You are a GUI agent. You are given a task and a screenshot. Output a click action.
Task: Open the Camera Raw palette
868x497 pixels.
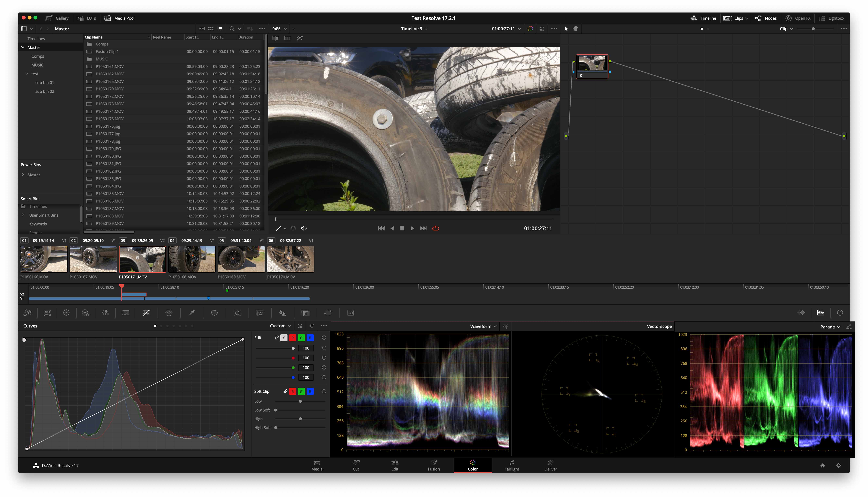(x=28, y=313)
